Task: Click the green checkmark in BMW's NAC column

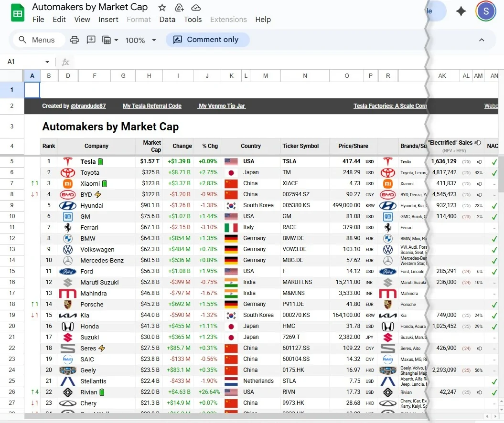Action: coord(494,239)
